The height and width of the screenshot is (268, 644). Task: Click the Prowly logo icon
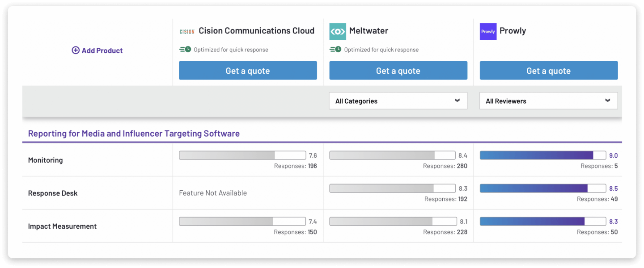click(x=488, y=32)
